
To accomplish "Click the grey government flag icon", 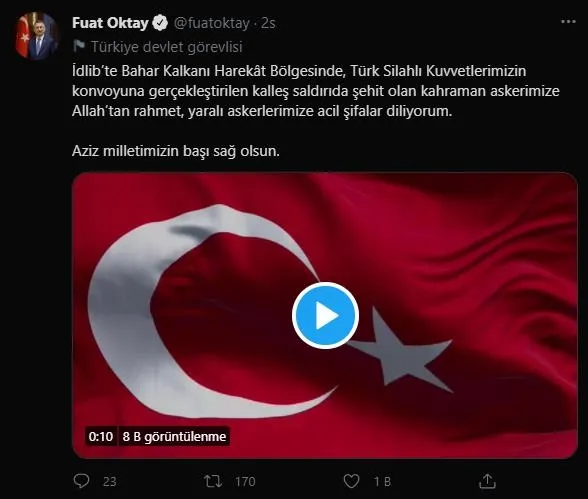I will (79, 46).
